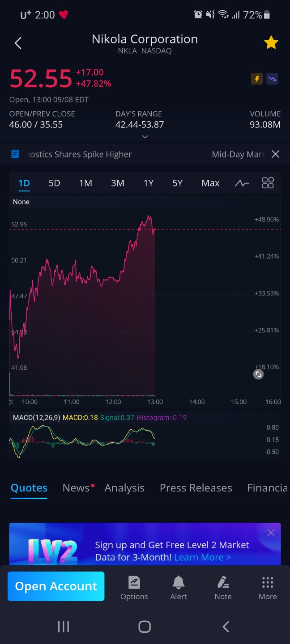
Task: Open chart settings grid icon
Action: [268, 183]
